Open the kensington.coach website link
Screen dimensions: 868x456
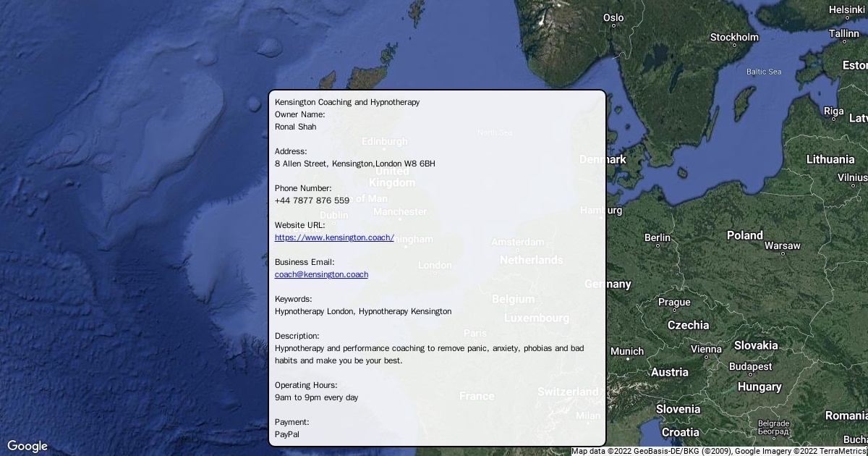coord(334,237)
